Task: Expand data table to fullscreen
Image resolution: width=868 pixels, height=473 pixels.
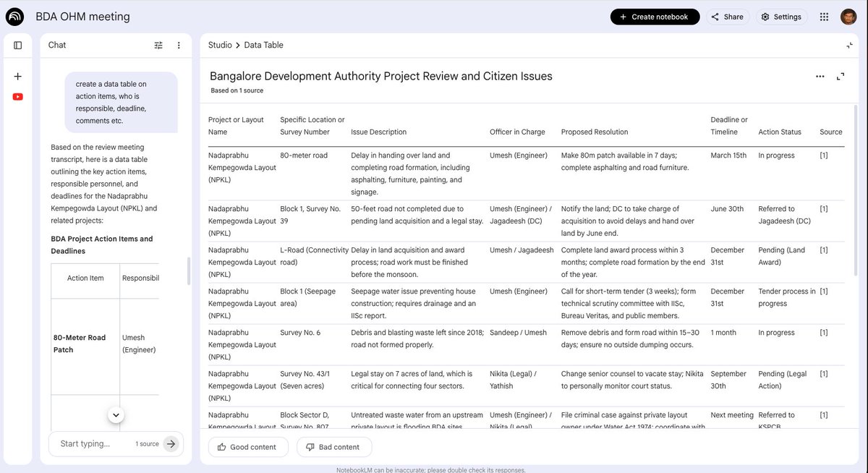Action: pos(841,76)
